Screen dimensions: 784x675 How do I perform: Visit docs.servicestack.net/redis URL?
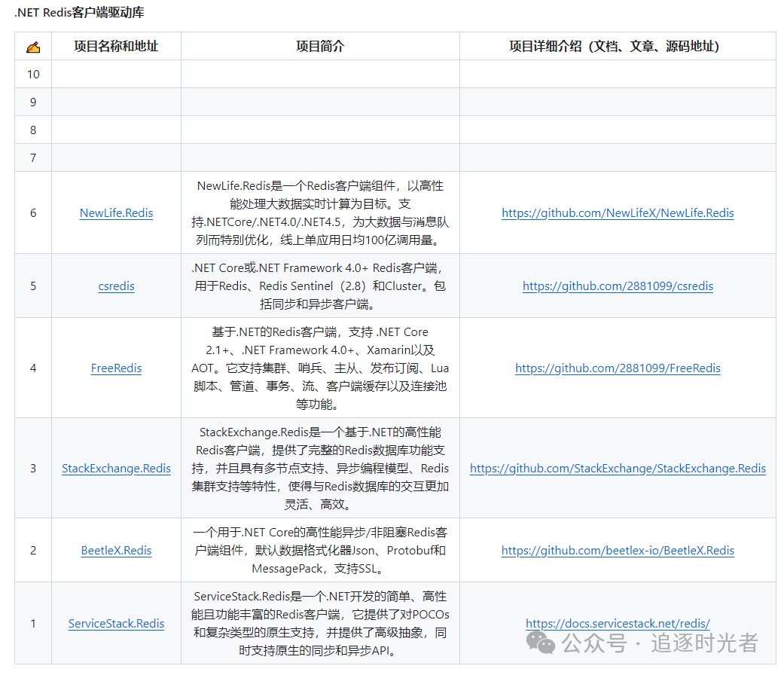click(x=618, y=624)
